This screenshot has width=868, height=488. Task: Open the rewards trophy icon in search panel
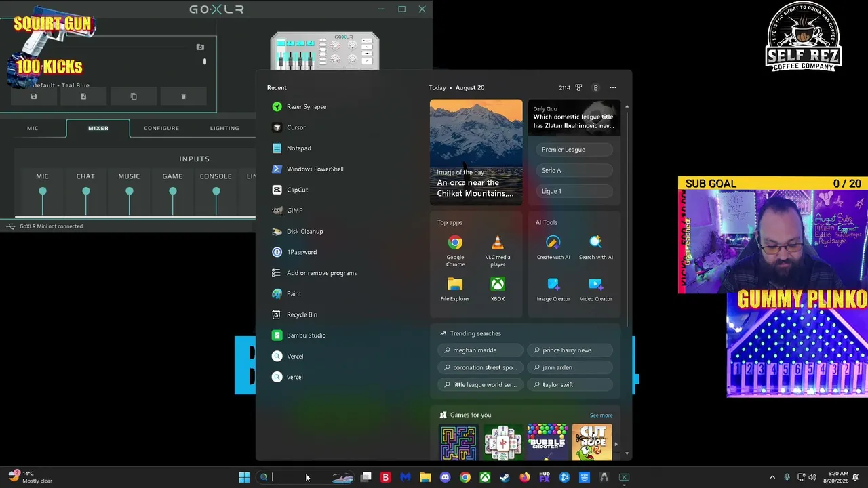578,87
